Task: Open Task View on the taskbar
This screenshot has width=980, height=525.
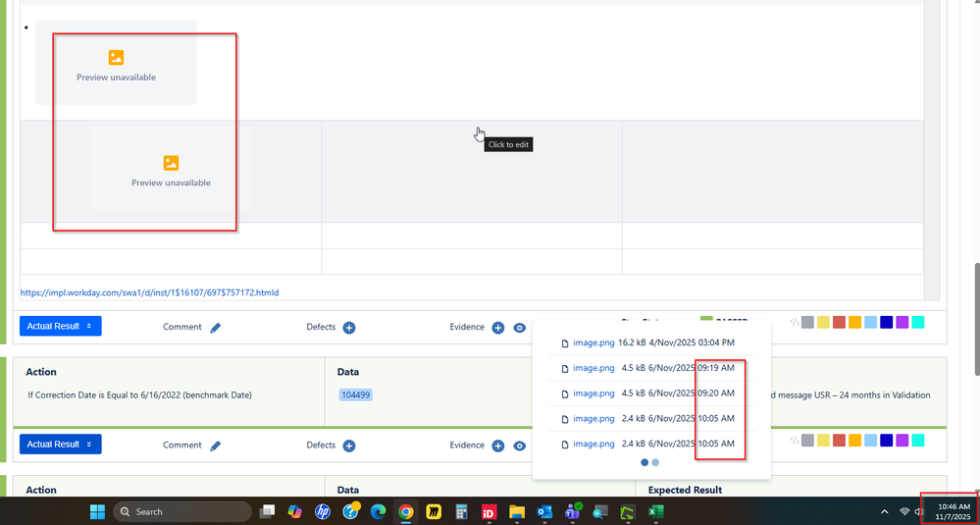Action: click(268, 512)
